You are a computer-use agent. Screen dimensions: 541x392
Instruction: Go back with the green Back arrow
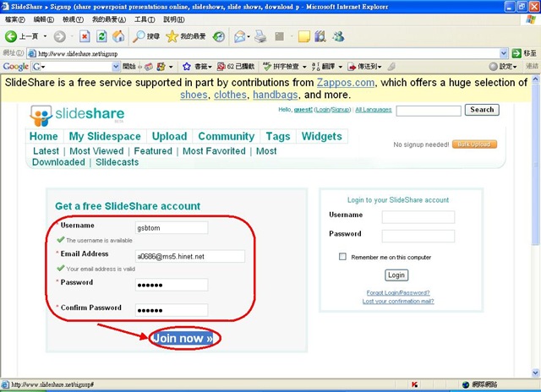coord(11,36)
